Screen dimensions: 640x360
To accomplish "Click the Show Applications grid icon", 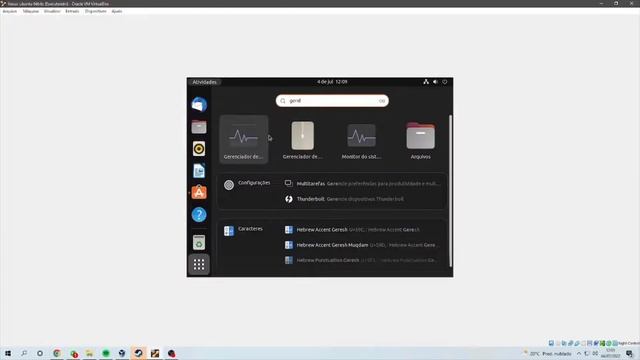I will coord(199,264).
